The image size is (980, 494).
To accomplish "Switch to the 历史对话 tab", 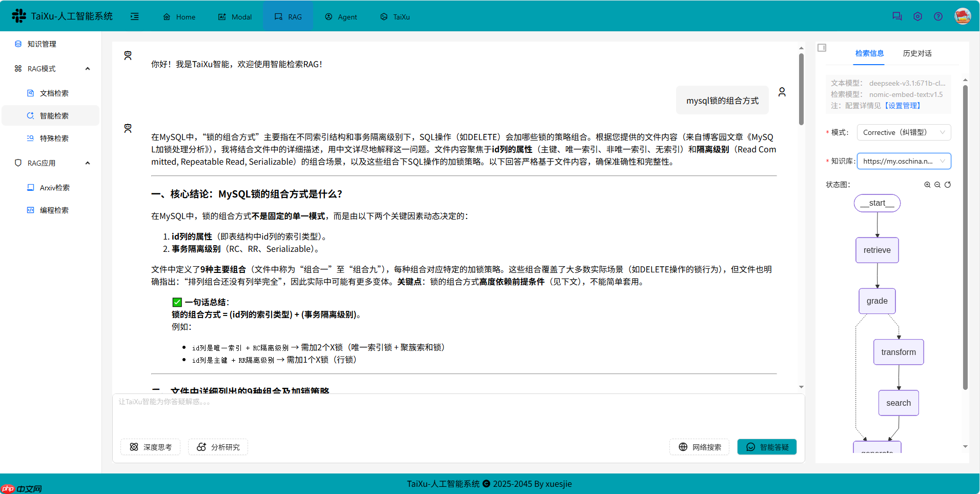I will pyautogui.click(x=917, y=53).
